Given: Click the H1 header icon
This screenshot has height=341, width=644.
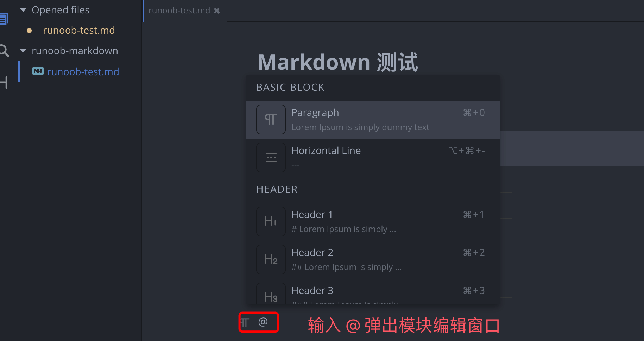Looking at the screenshot, I should (271, 221).
